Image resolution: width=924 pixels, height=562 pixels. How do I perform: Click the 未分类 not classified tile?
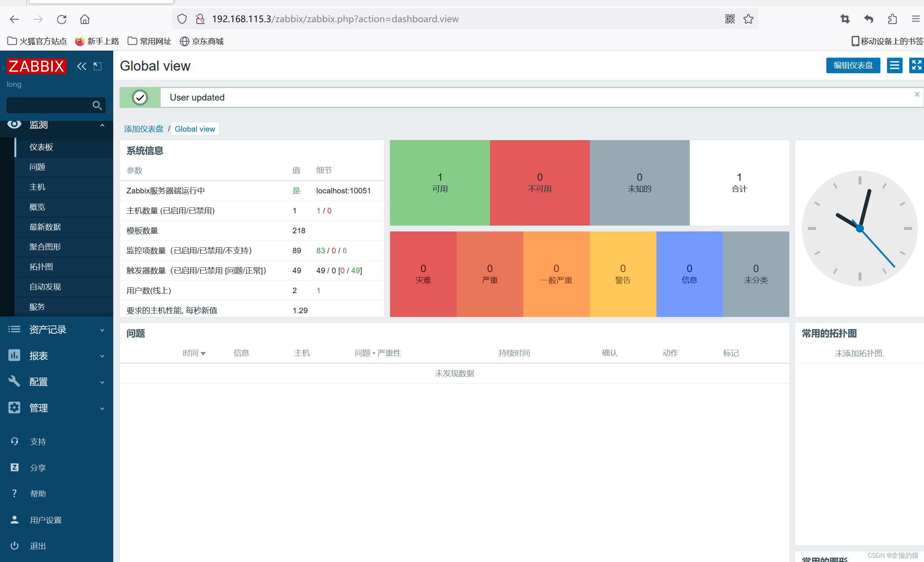(x=756, y=274)
